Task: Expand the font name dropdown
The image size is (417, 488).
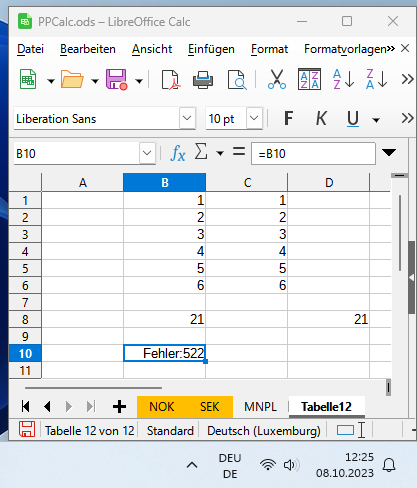Action: pyautogui.click(x=187, y=118)
